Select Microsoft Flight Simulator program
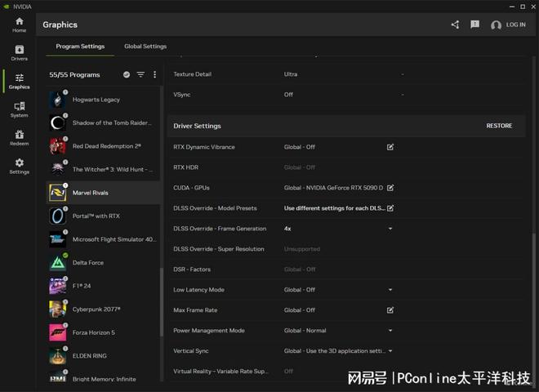 pos(103,239)
